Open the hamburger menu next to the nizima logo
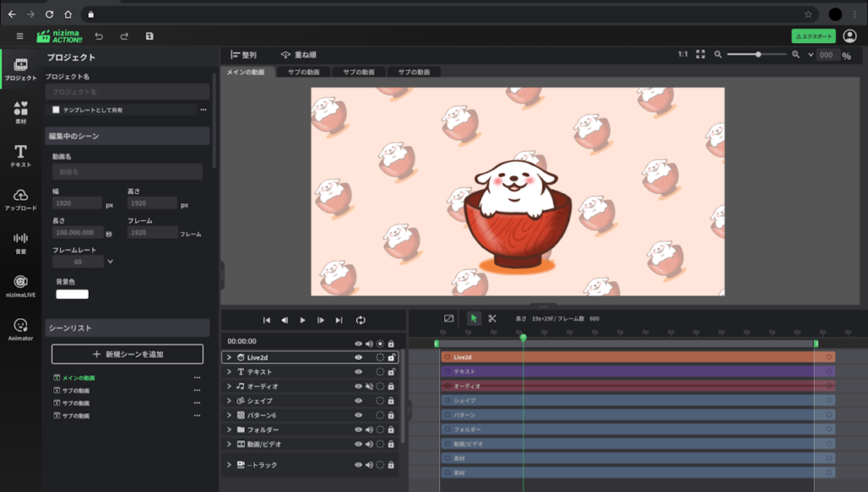This screenshot has height=492, width=868. coord(20,36)
